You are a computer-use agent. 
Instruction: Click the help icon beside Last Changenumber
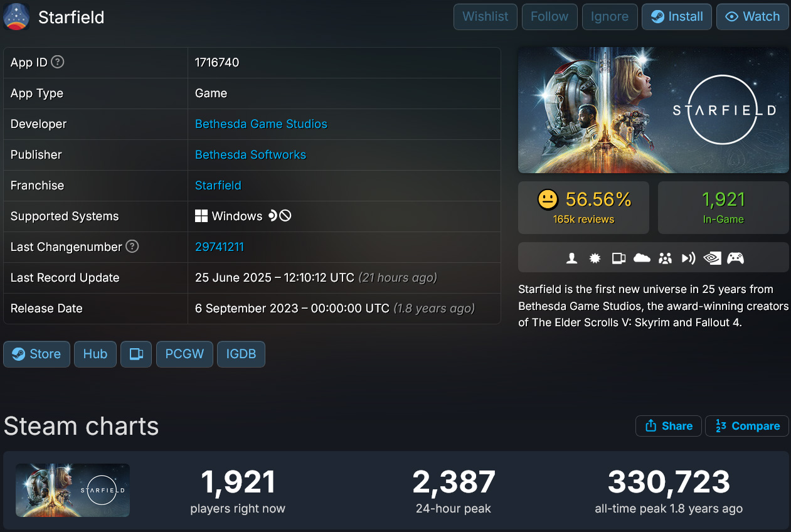(x=132, y=247)
